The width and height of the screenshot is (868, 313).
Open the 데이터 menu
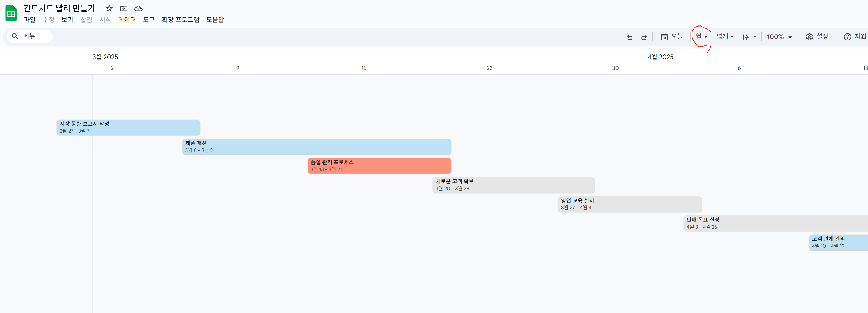point(127,20)
